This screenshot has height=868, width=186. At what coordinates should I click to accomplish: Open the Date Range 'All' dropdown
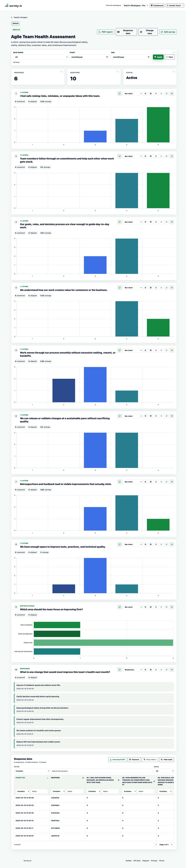click(41, 57)
